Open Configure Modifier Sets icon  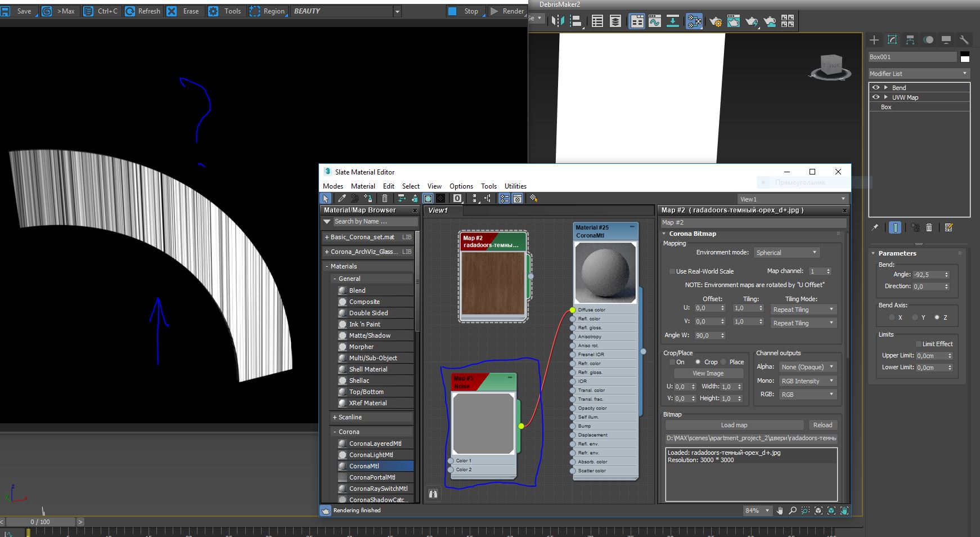(x=949, y=227)
